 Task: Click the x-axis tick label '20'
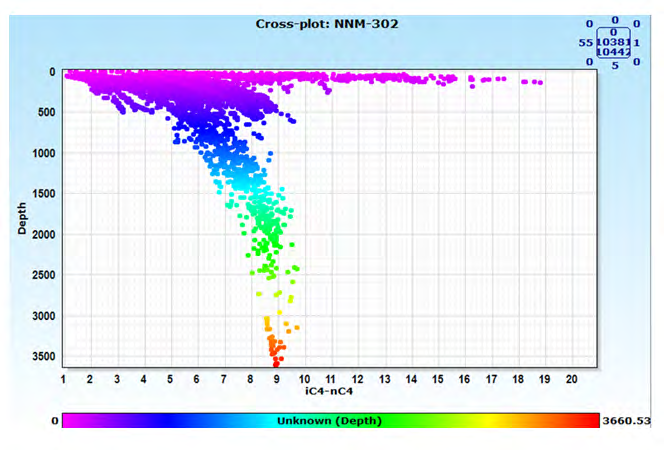[x=572, y=379]
